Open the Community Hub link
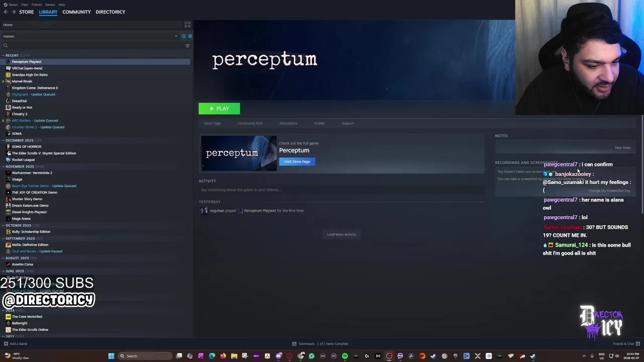Viewport: 644px width, 362px height. coord(250,123)
